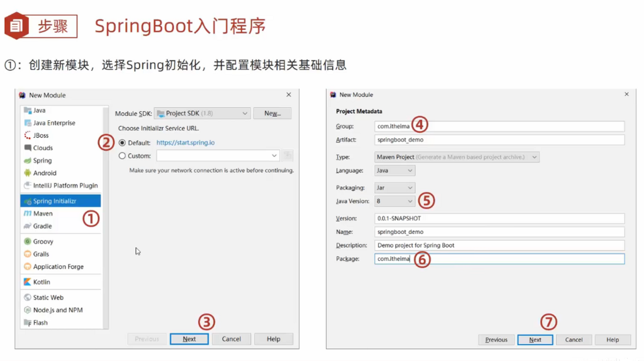Select Static Web text in list
644x361 pixels.
point(48,298)
